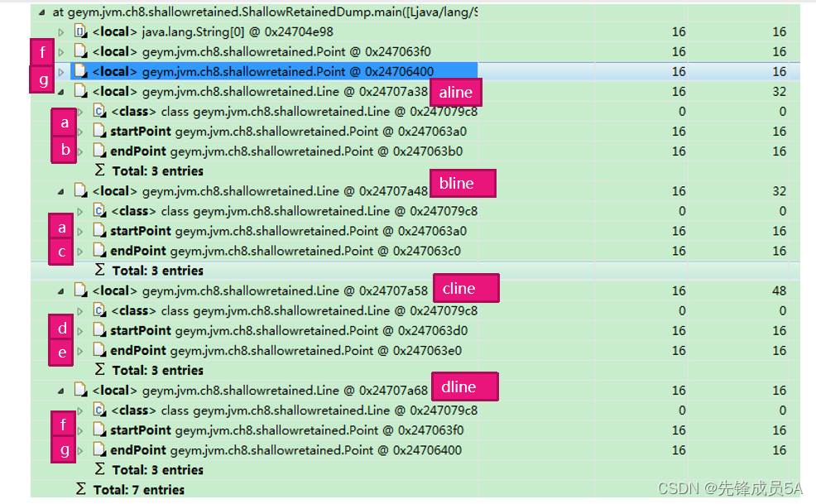Expand <local> Point @ 0x24706400

tap(61, 72)
